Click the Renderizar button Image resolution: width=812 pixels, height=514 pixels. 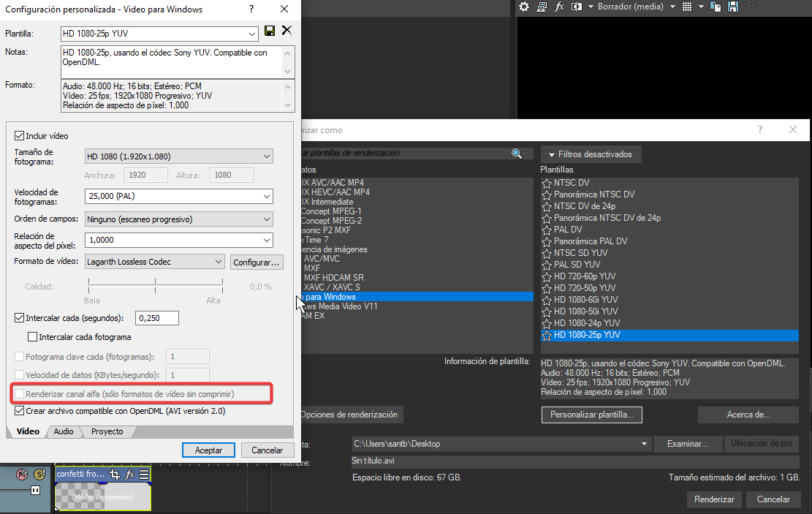714,499
